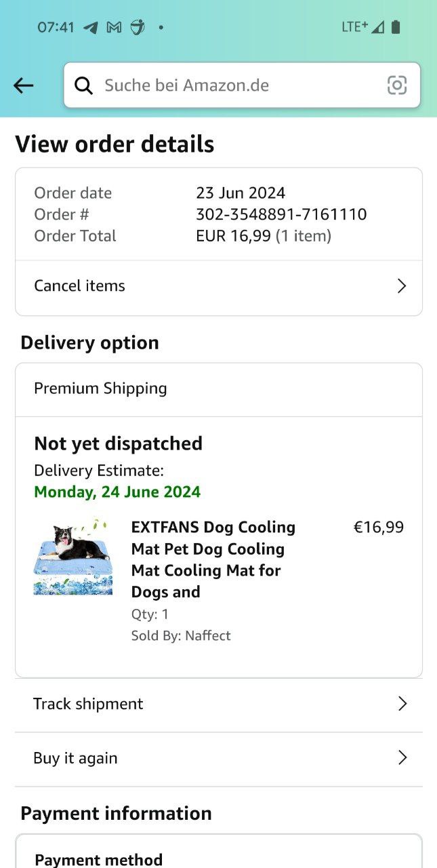Tap the LTE signal strength icon
This screenshot has width=437, height=868.
[377, 27]
